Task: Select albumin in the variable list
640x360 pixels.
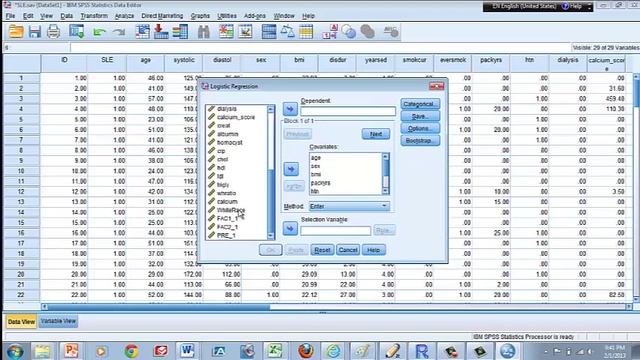Action: [227, 134]
